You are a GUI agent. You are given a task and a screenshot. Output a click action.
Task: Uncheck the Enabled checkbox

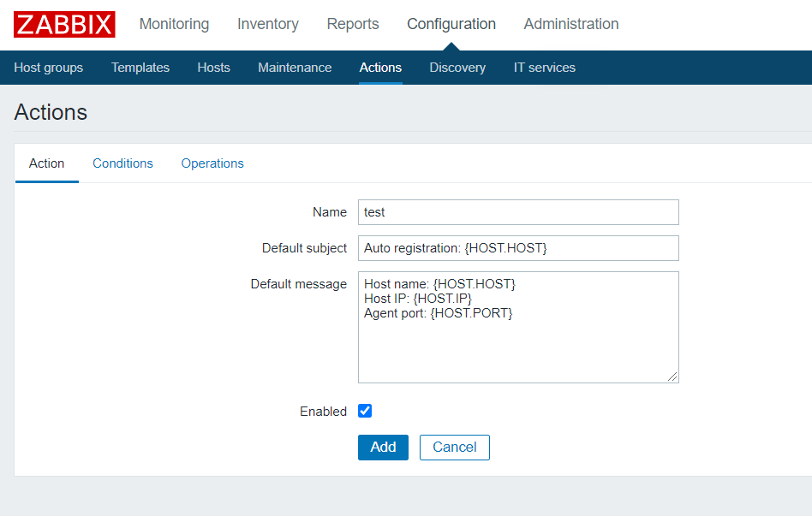point(365,411)
